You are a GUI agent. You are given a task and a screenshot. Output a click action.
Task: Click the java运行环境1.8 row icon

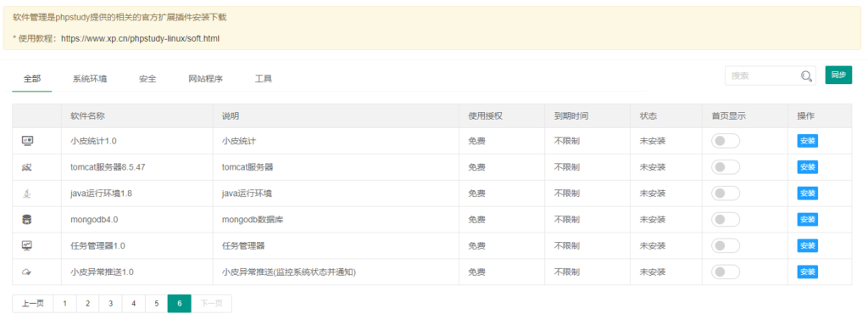pos(27,194)
